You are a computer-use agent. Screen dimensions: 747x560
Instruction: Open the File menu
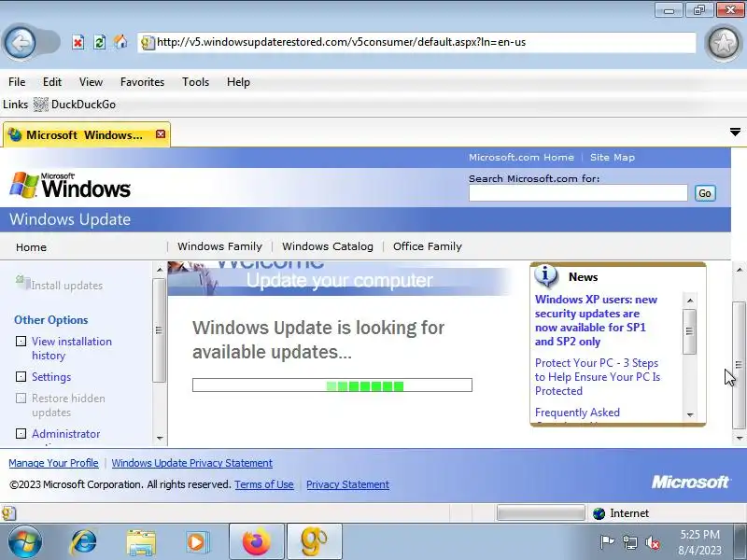(x=17, y=82)
